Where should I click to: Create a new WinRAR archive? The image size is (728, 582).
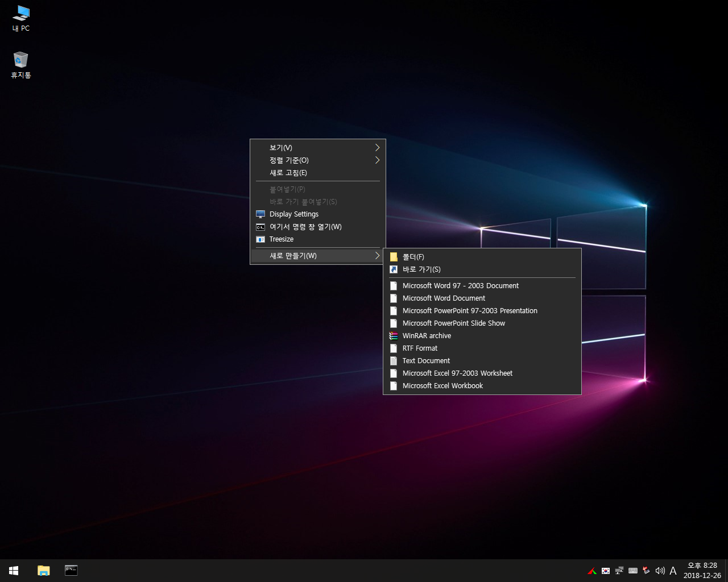tap(482, 336)
